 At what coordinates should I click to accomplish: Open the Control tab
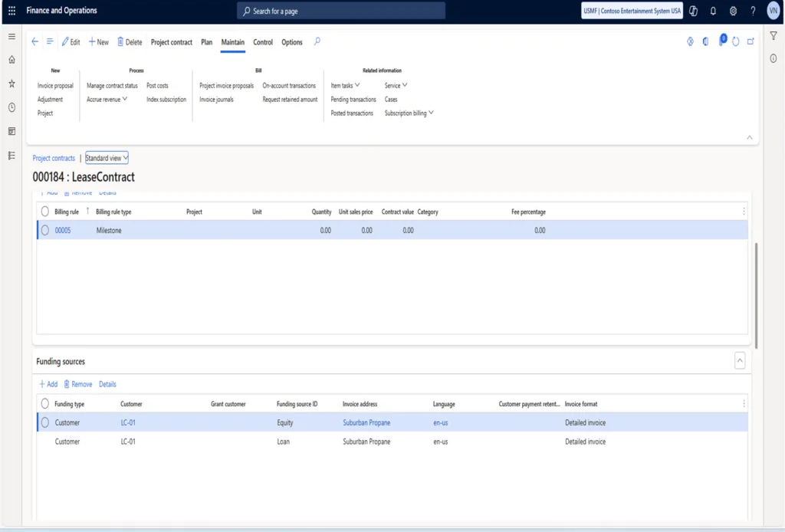click(263, 42)
